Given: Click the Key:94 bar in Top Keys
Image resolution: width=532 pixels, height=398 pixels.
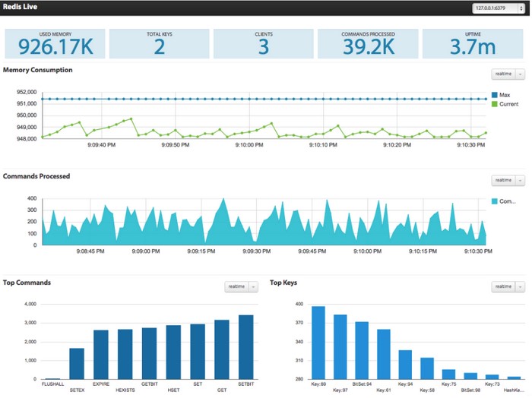Looking at the screenshot, I should pyautogui.click(x=405, y=365).
